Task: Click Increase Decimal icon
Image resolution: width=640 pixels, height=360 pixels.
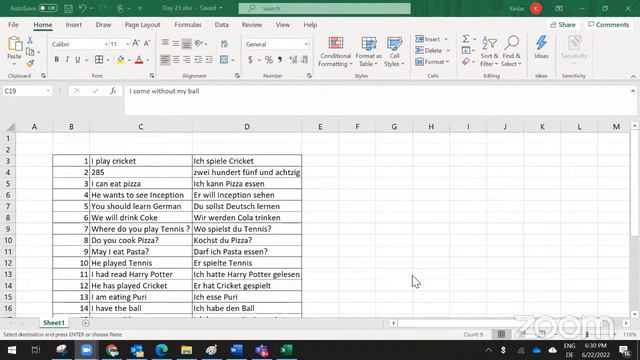Action: [x=293, y=60]
